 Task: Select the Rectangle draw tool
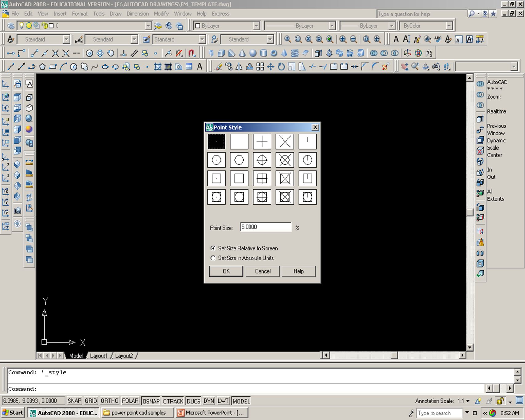point(53,66)
